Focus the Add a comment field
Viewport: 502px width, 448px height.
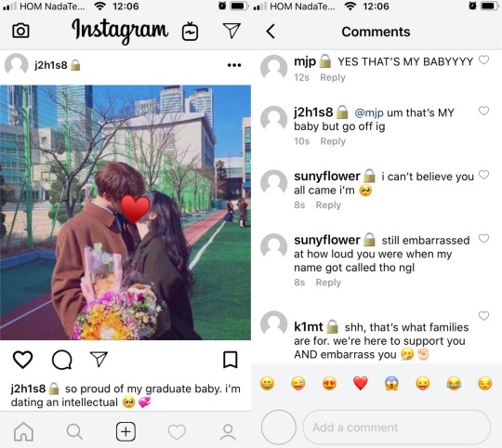point(397,428)
